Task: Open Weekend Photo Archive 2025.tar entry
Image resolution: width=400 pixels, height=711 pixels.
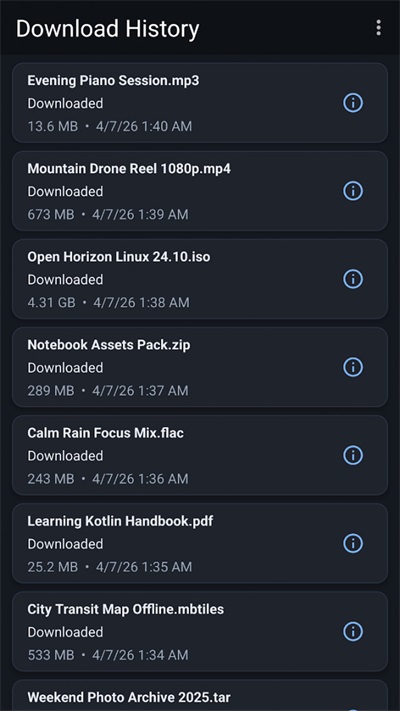Action: click(x=200, y=695)
